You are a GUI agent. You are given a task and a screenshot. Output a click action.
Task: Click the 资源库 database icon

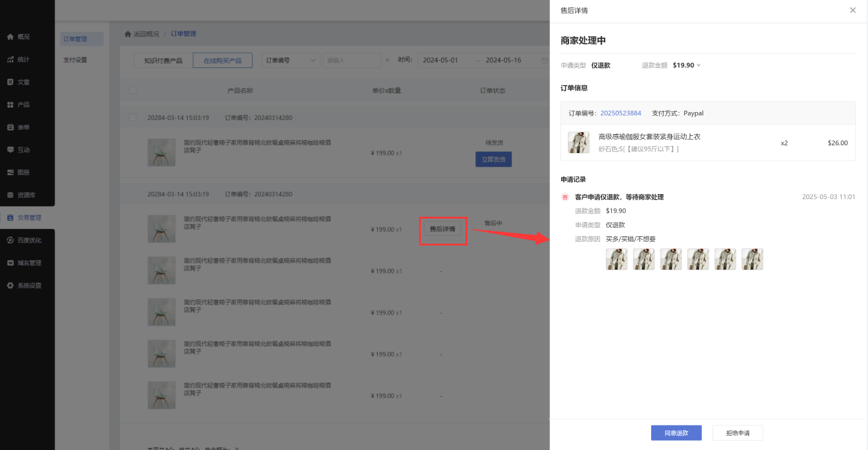coord(10,195)
